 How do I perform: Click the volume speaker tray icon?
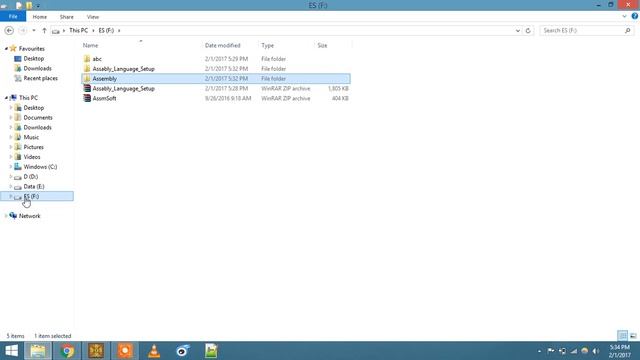tap(596, 351)
